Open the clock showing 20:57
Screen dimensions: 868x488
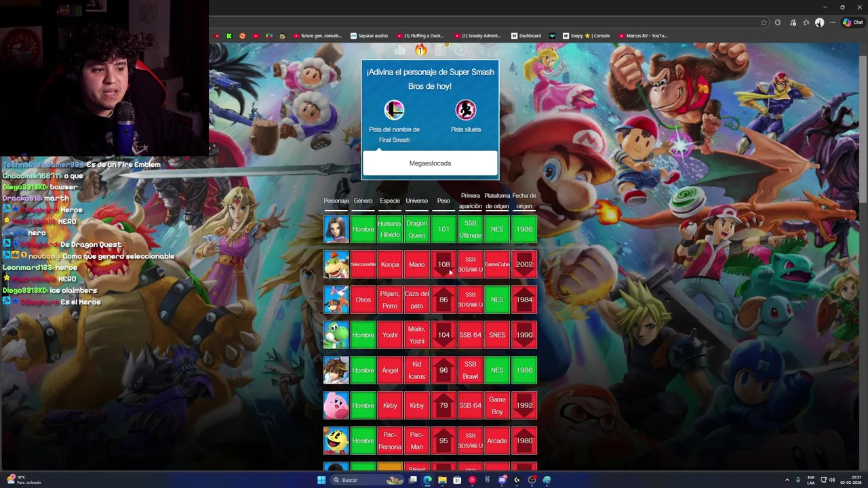pyautogui.click(x=850, y=480)
